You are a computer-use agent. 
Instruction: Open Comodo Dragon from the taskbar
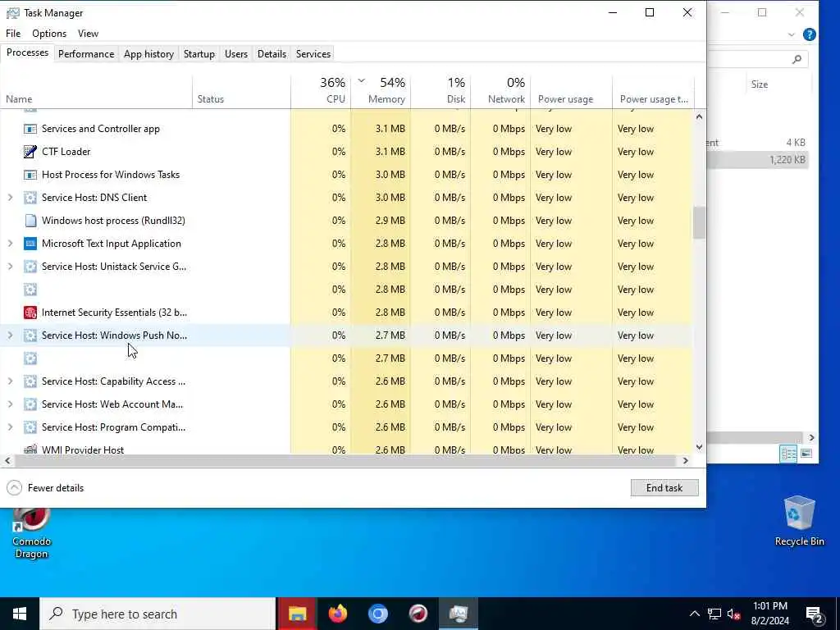tap(418, 614)
